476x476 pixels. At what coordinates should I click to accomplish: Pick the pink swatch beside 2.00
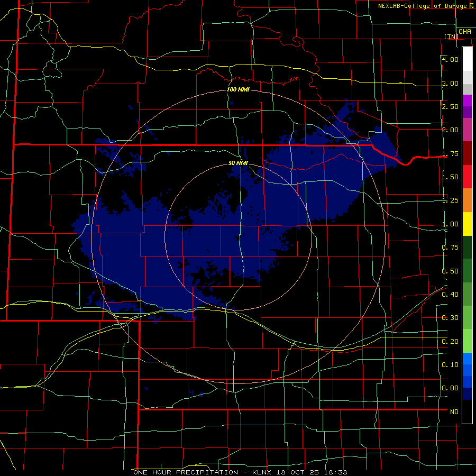(x=467, y=130)
